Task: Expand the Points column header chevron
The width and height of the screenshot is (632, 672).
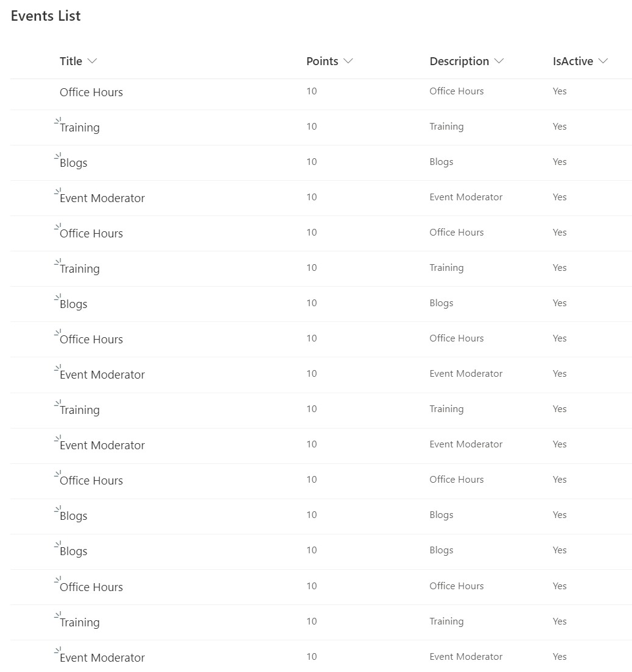Action: coord(348,61)
